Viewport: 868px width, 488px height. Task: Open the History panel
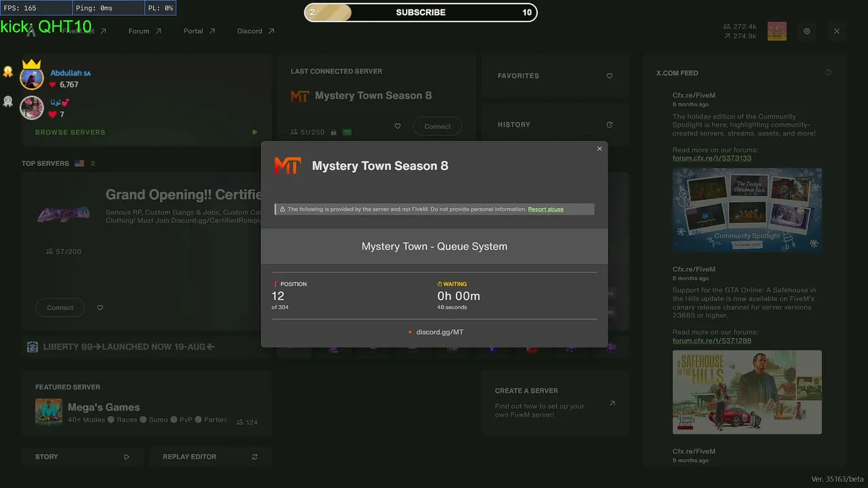click(555, 125)
